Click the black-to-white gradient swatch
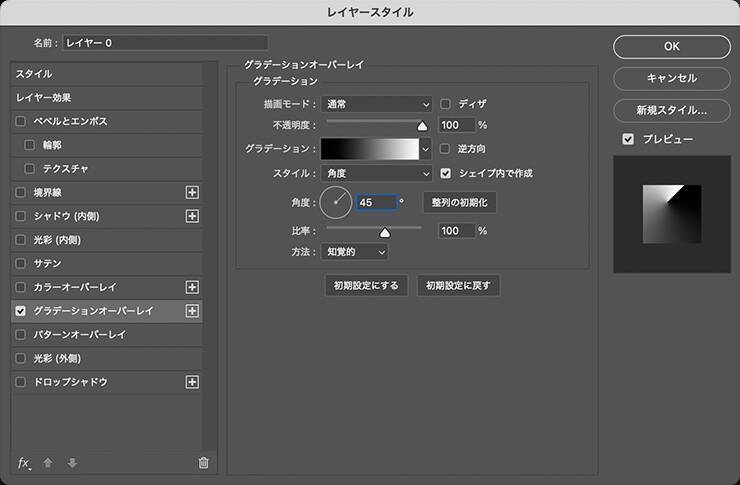Image resolution: width=740 pixels, height=485 pixels. click(x=369, y=149)
